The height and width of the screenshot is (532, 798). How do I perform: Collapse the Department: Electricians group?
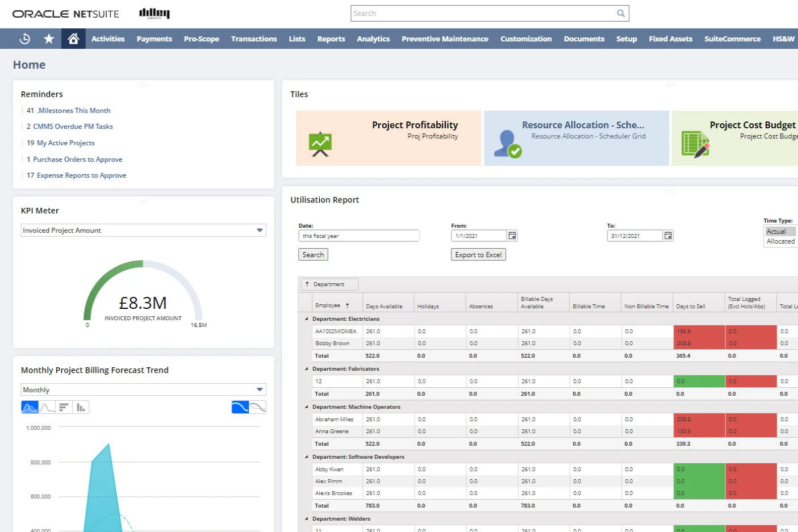[307, 319]
